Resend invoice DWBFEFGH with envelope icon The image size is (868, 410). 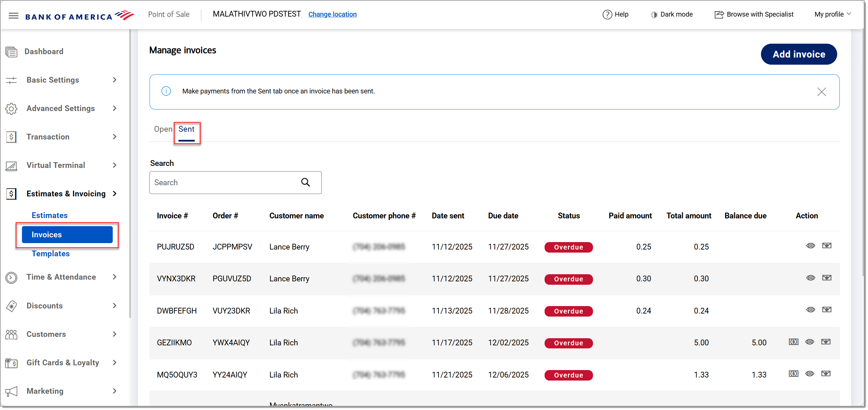827,310
